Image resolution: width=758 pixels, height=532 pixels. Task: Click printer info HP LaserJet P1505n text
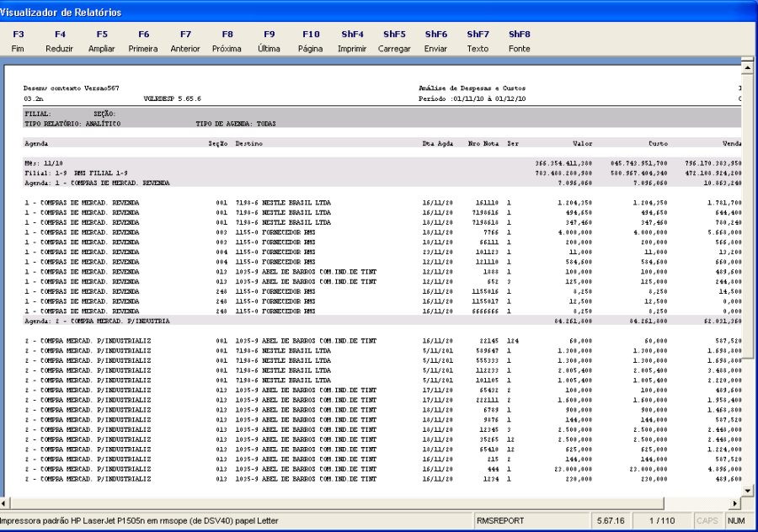point(139,521)
